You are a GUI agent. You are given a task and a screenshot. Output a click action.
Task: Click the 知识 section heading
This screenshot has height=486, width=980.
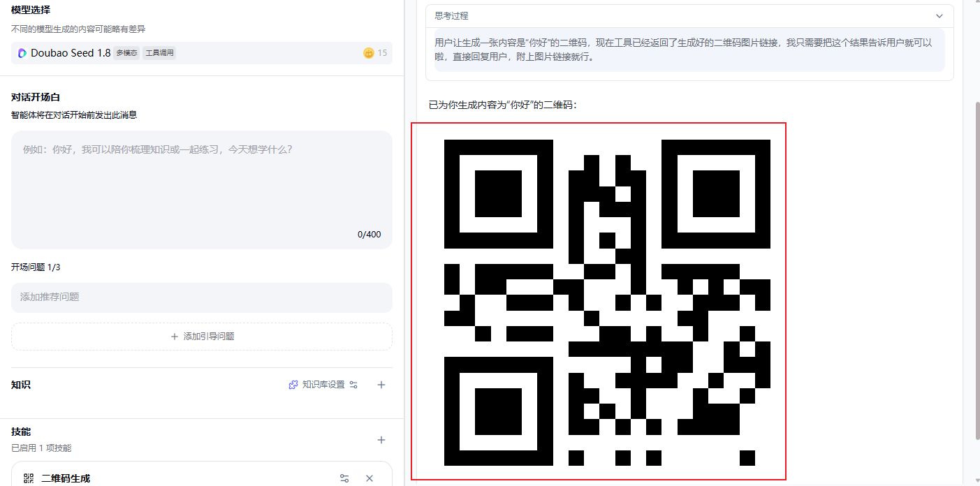[x=21, y=385]
